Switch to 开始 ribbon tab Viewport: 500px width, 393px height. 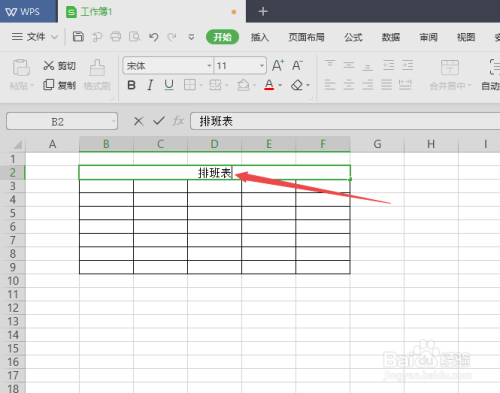222,37
